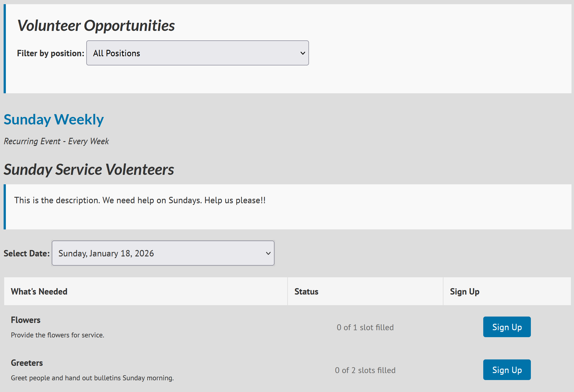
Task: Click the "Recurring Event - Every Week" text
Action: [x=56, y=141]
